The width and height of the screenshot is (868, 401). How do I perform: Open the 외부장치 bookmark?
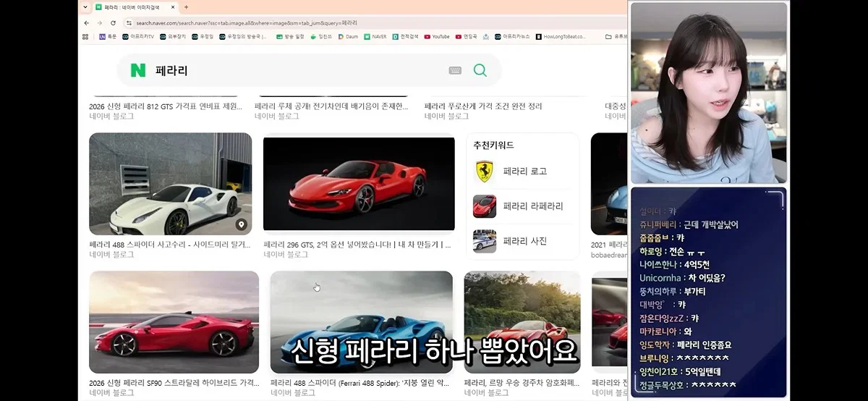point(171,36)
